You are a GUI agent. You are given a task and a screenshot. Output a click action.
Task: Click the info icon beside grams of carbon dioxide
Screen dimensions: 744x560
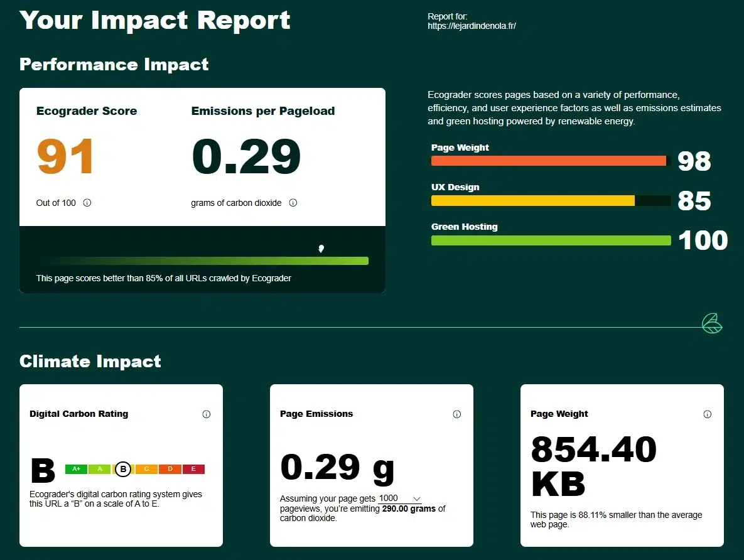(x=293, y=203)
